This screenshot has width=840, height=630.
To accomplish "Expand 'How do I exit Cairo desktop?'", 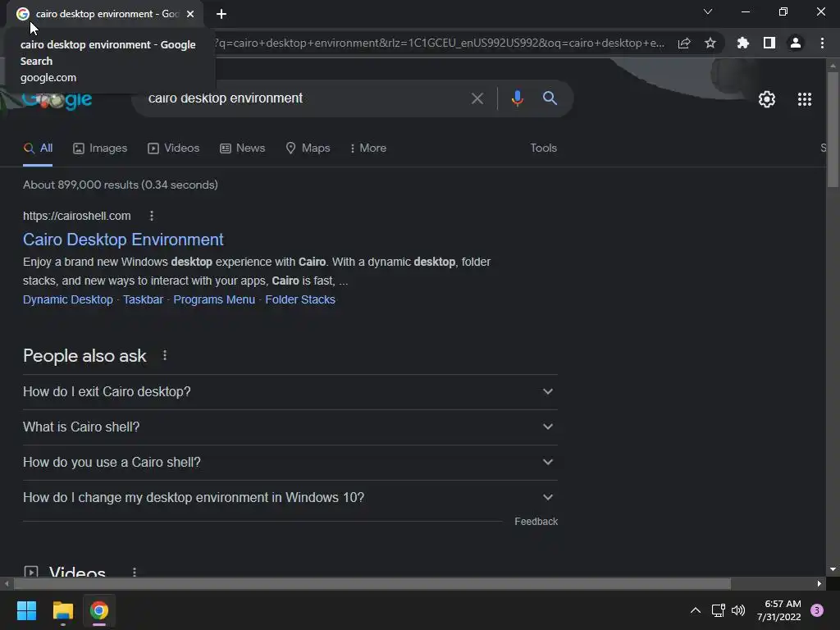I will (290, 391).
